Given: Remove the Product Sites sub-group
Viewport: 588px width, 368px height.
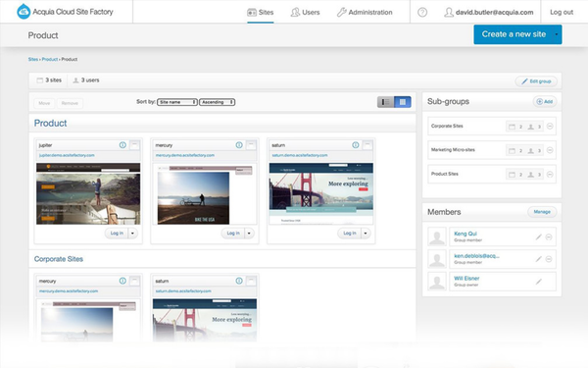Looking at the screenshot, I should [x=550, y=175].
